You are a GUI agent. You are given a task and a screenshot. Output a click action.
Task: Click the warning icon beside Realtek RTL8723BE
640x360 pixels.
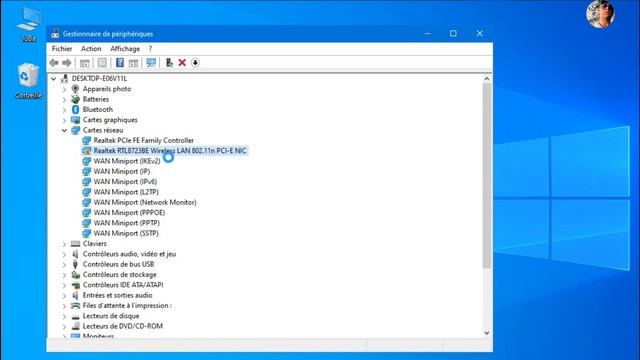[86, 151]
